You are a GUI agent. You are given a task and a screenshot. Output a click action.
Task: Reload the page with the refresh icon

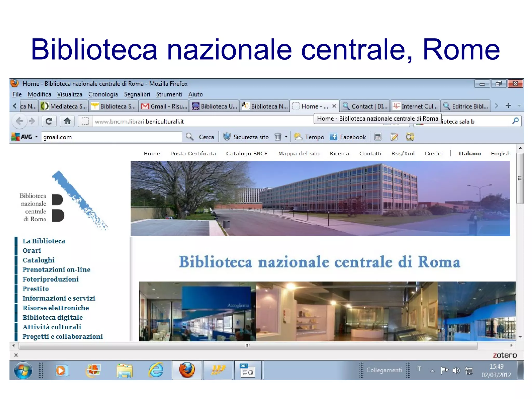pos(49,121)
